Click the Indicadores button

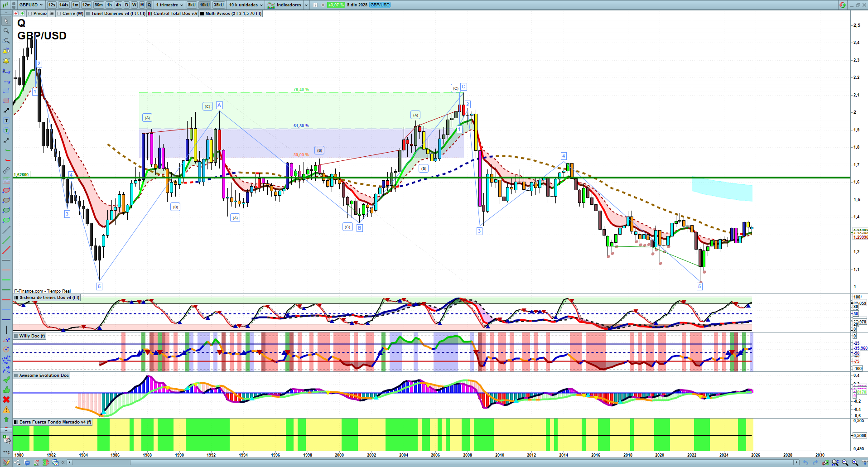point(289,5)
